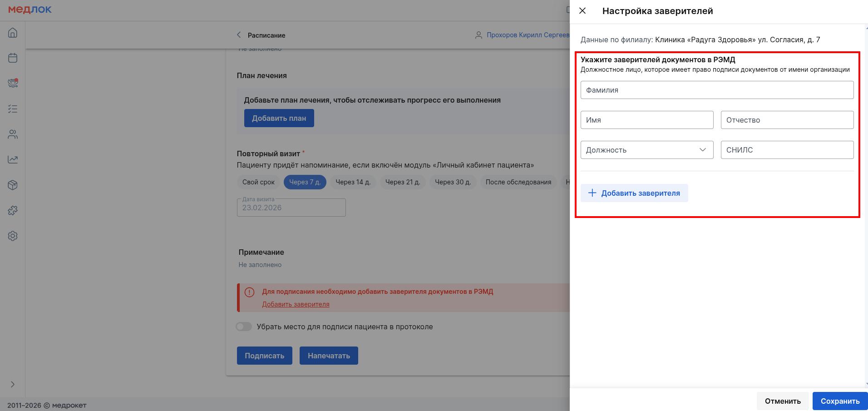Open the home icon in sidebar
The height and width of the screenshot is (411, 868).
tap(13, 33)
